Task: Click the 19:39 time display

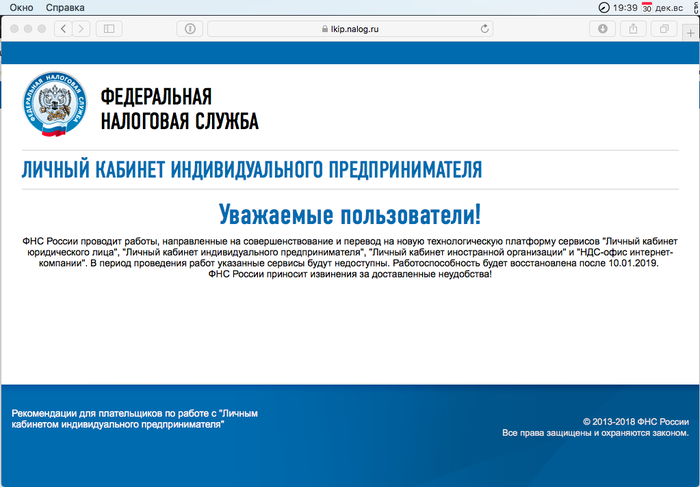Action: tap(626, 7)
